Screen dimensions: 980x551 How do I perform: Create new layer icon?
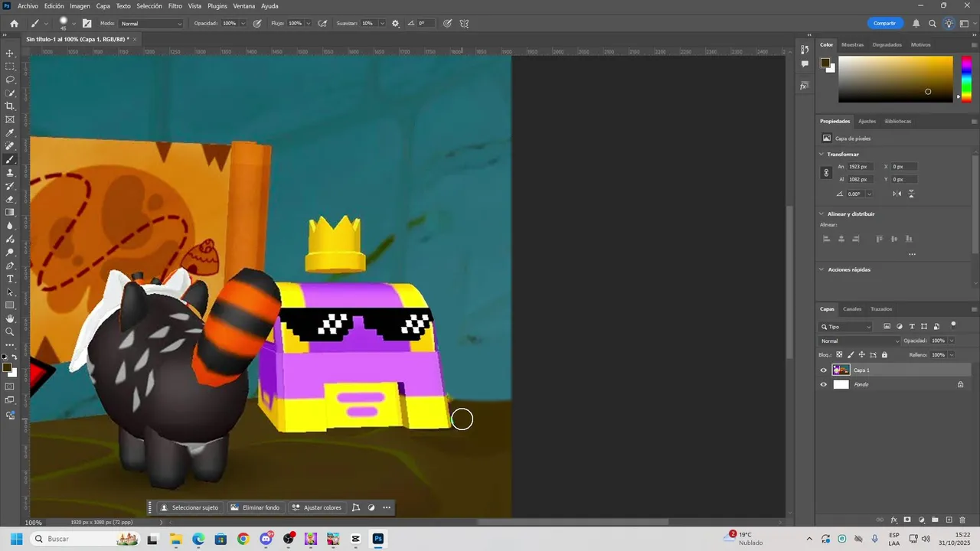(x=949, y=520)
